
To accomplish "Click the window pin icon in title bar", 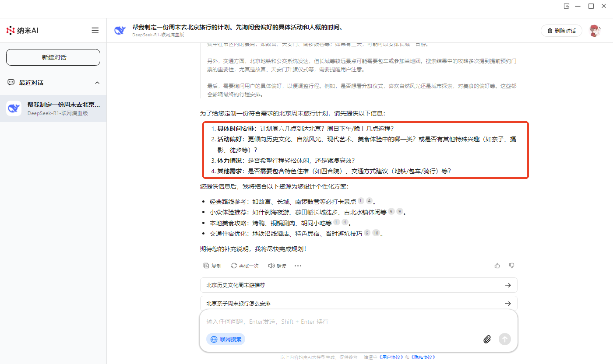I will (566, 6).
